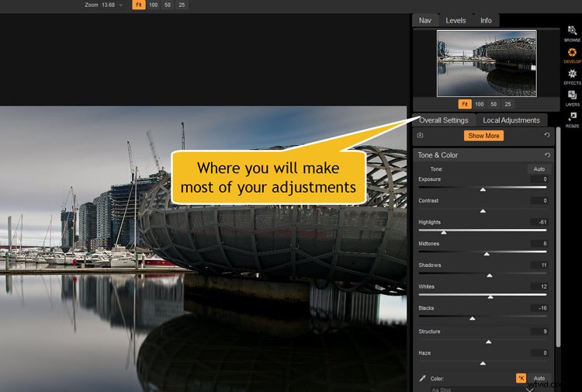This screenshot has height=392, width=582.
Task: Click the Color Auto button
Action: (539, 378)
